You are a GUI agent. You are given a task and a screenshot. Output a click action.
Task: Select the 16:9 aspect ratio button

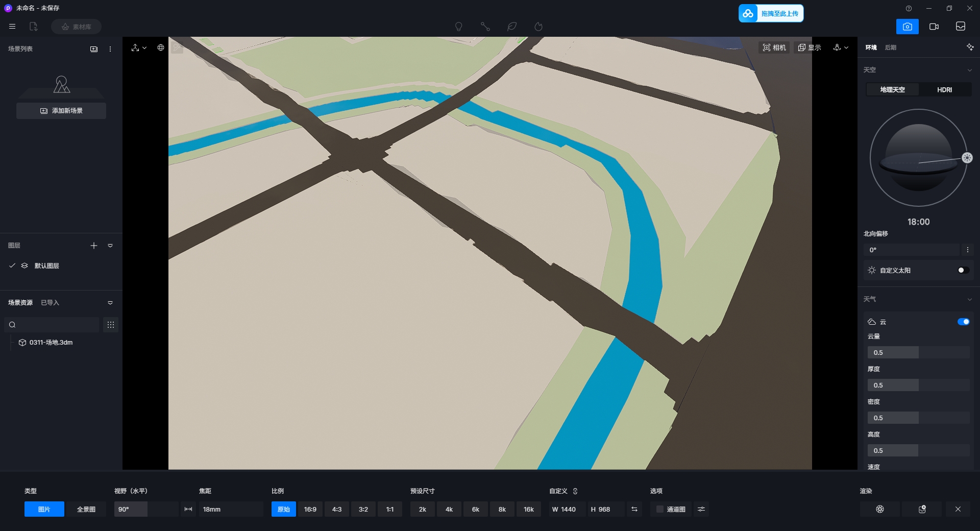pyautogui.click(x=310, y=509)
